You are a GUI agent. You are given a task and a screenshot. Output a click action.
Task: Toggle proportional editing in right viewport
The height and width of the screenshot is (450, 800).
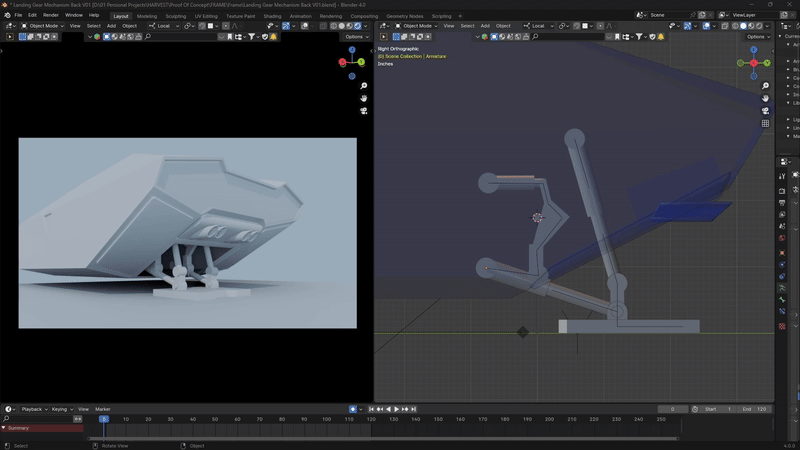pyautogui.click(x=601, y=26)
